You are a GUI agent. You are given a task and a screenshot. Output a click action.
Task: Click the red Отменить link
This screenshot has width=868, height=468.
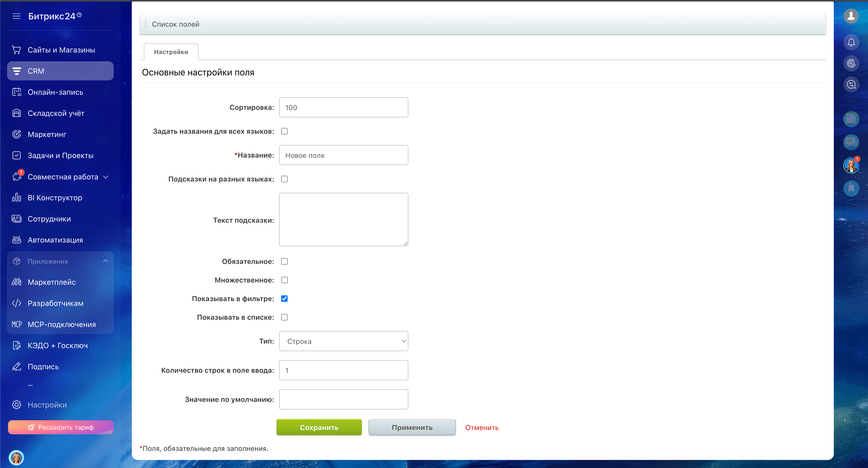482,428
